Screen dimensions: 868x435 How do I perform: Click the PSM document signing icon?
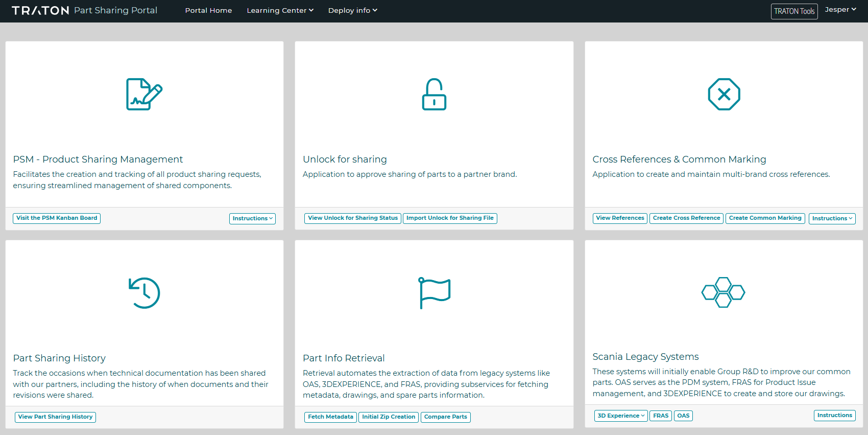[x=144, y=94]
